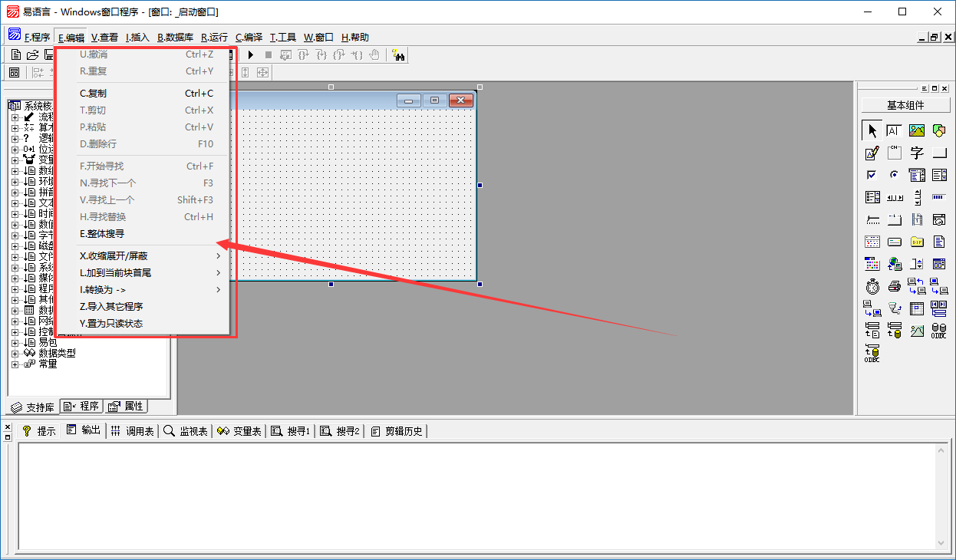
Task: Switch to the 支持库 tab
Action: coord(32,407)
